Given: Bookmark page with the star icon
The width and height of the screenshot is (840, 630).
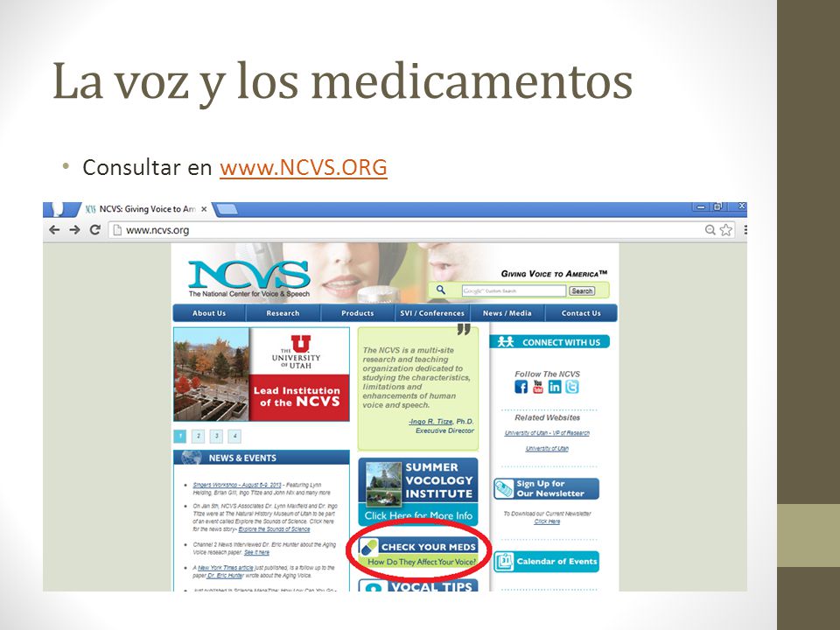Looking at the screenshot, I should coord(726,230).
